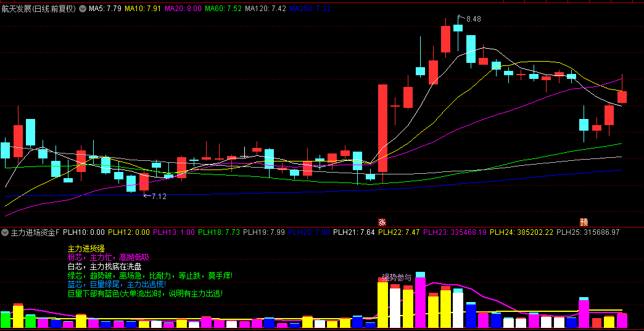Select the 航天发展(日线.前复权) chart title
Image resolution: width=644 pixels, height=331 pixels.
click(x=39, y=9)
